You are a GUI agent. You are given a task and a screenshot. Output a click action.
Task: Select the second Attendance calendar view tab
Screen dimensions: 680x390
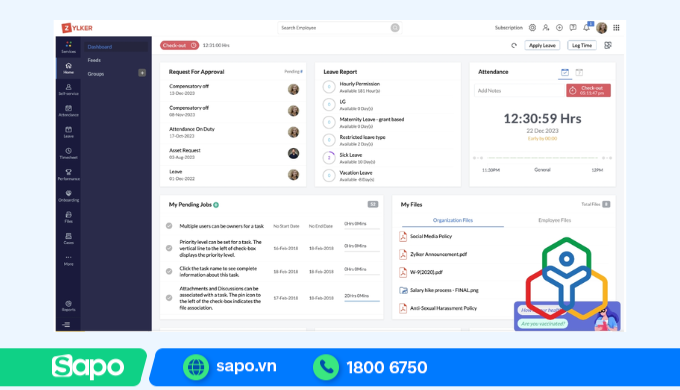pyautogui.click(x=579, y=72)
